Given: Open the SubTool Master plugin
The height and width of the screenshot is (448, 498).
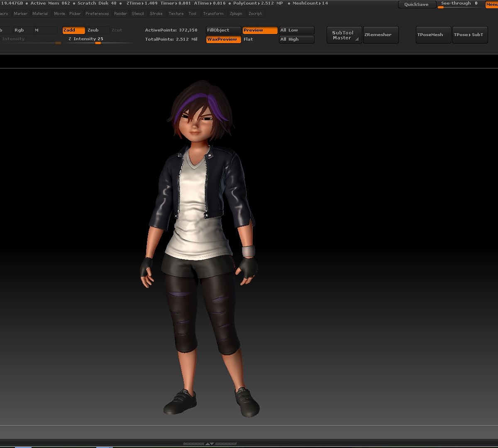Looking at the screenshot, I should (344, 35).
